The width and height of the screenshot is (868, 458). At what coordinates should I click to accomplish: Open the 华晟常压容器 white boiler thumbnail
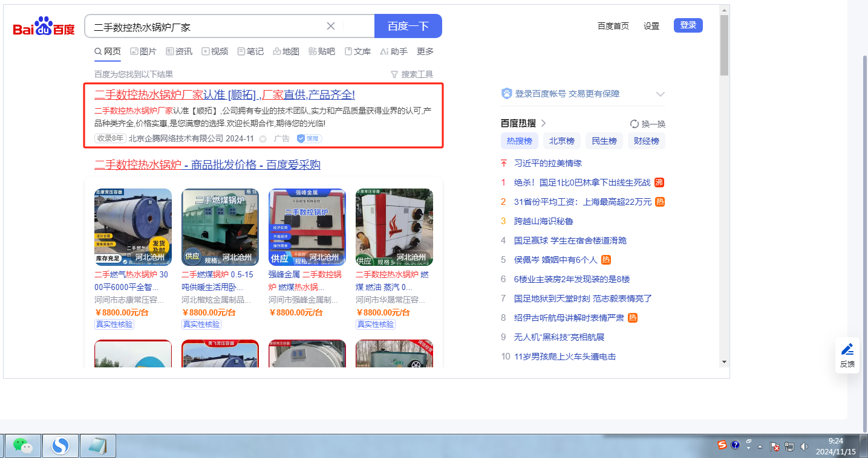pyautogui.click(x=394, y=227)
